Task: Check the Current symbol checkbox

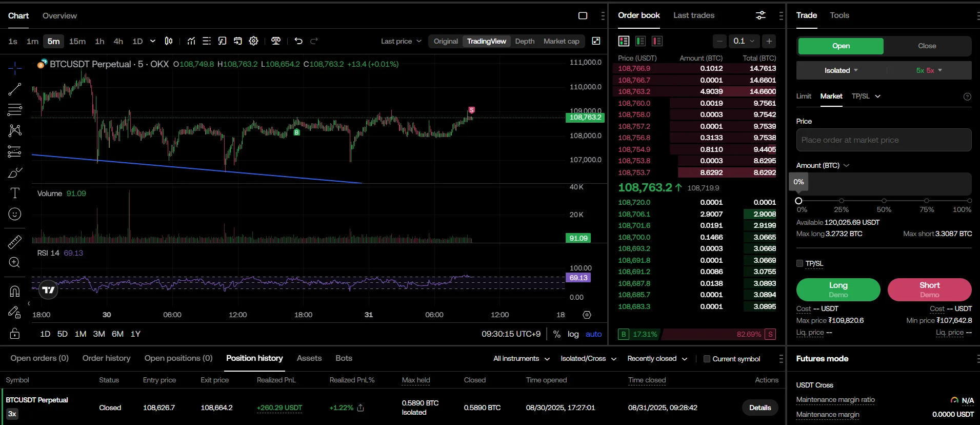Action: pyautogui.click(x=707, y=359)
